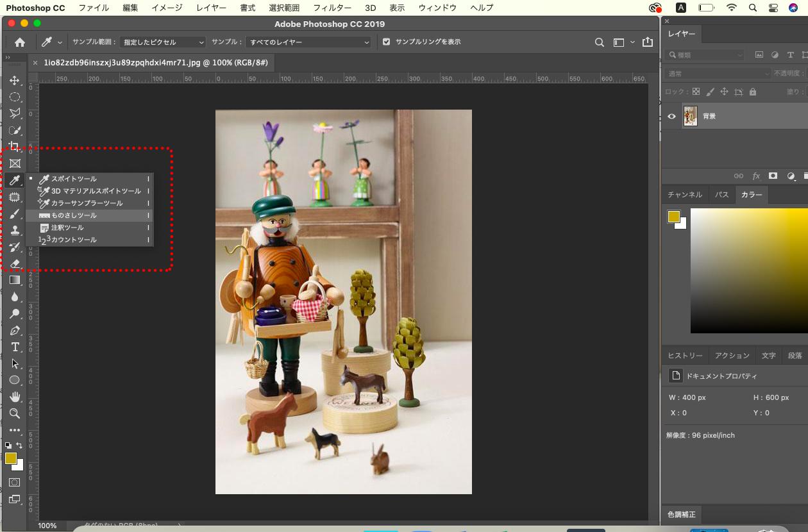Viewport: 808px width, 532px height.
Task: Pick the Polygonal Lasso tool
Action: tap(15, 113)
